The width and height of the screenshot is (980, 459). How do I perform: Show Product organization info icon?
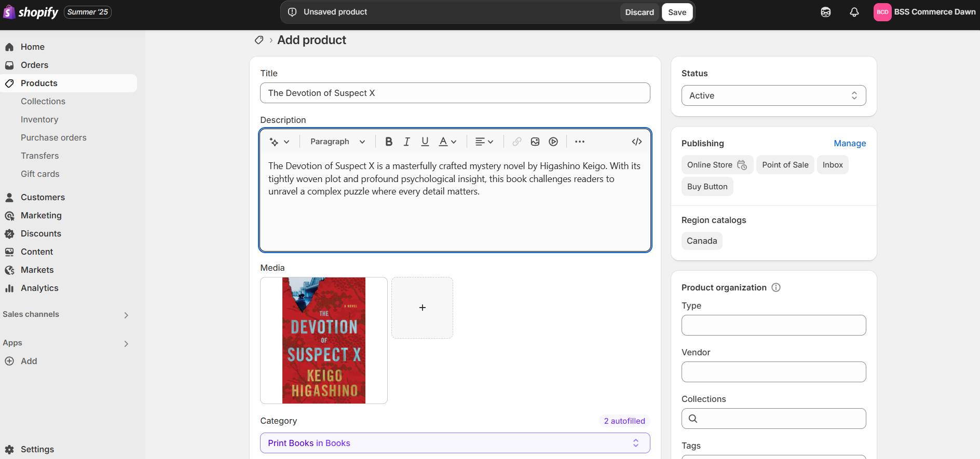776,287
